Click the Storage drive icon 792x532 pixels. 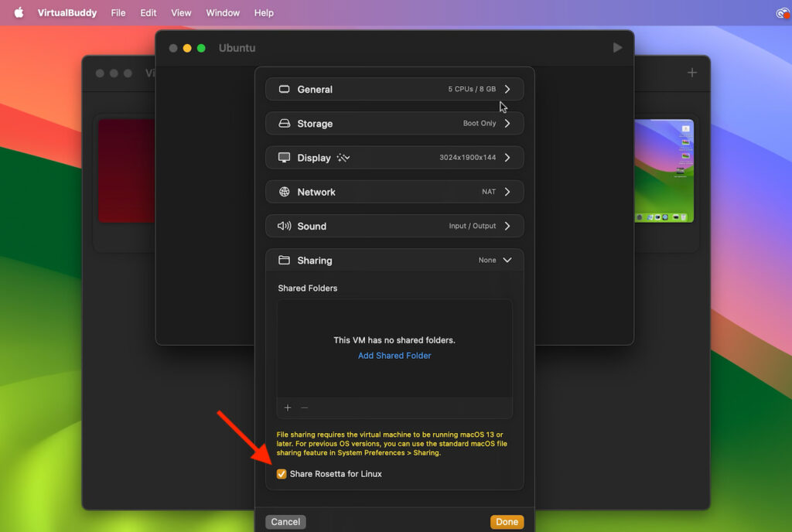[285, 124]
